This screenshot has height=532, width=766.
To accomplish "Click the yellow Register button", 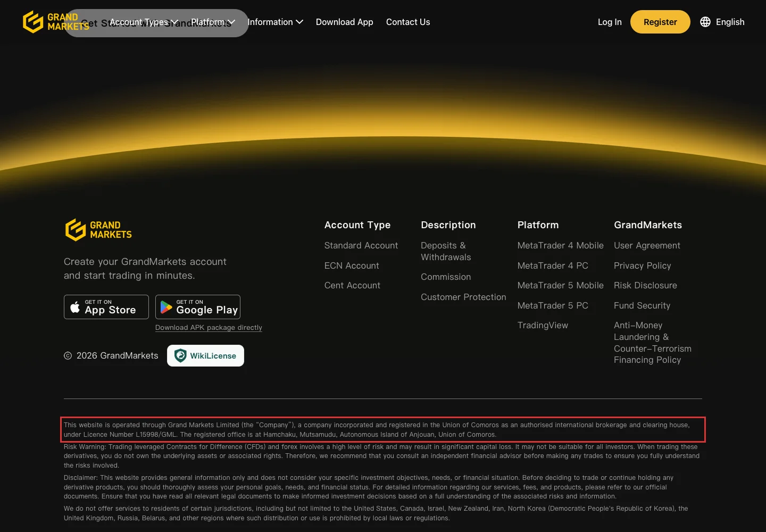I will click(x=660, y=22).
